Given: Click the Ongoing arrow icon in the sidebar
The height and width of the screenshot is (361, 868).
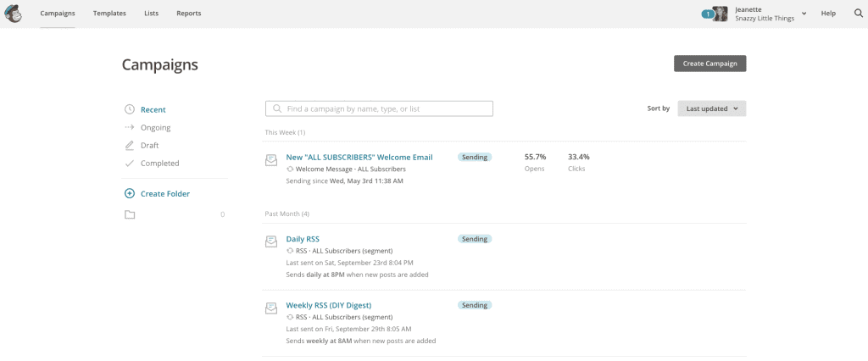Looking at the screenshot, I should [x=130, y=127].
